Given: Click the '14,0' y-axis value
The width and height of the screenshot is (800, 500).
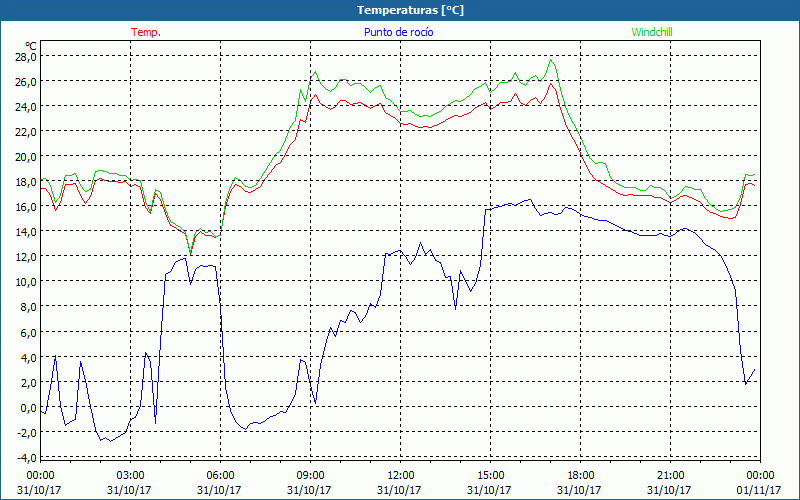Looking at the screenshot, I should (x=26, y=232).
